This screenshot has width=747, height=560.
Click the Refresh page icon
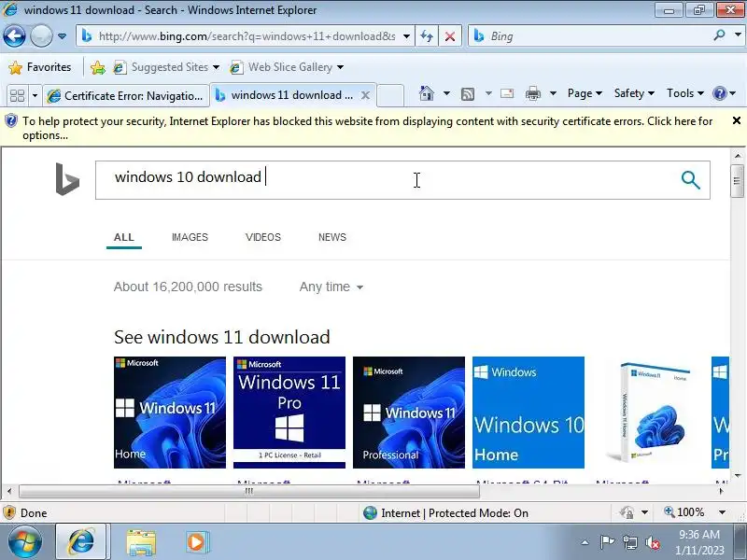(x=427, y=36)
